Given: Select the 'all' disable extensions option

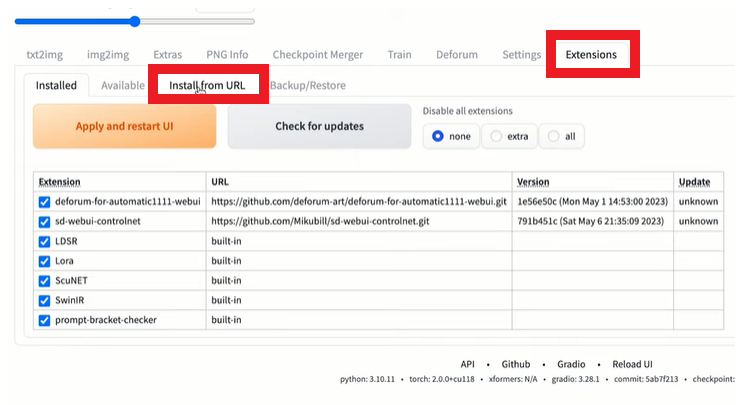Looking at the screenshot, I should click(561, 137).
